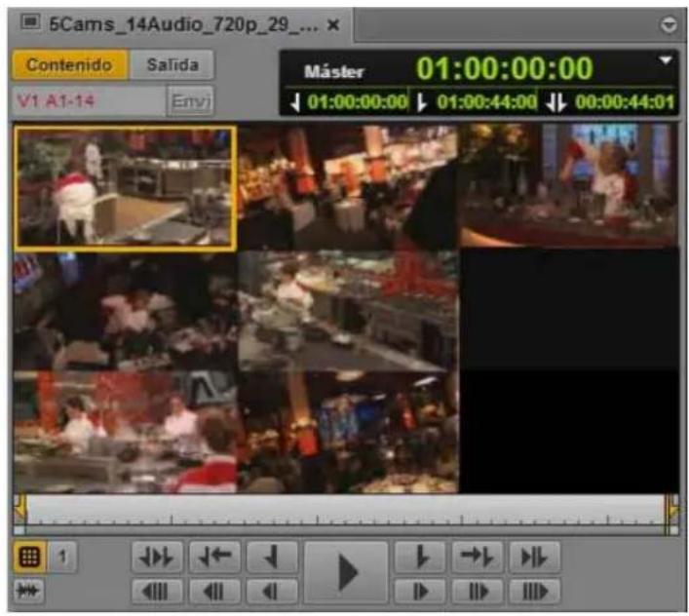Click Go to Out point button
Viewport: 689px width, 616px height.
pos(478,558)
